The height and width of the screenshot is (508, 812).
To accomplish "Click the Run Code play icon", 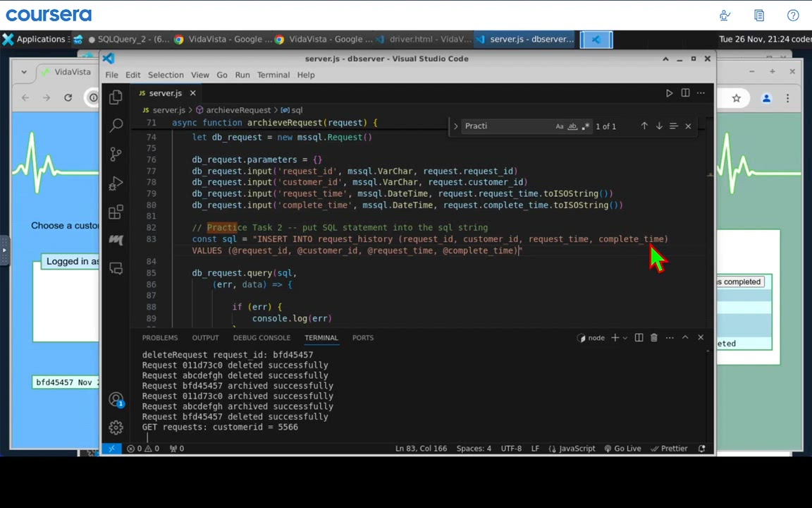I will click(x=669, y=93).
